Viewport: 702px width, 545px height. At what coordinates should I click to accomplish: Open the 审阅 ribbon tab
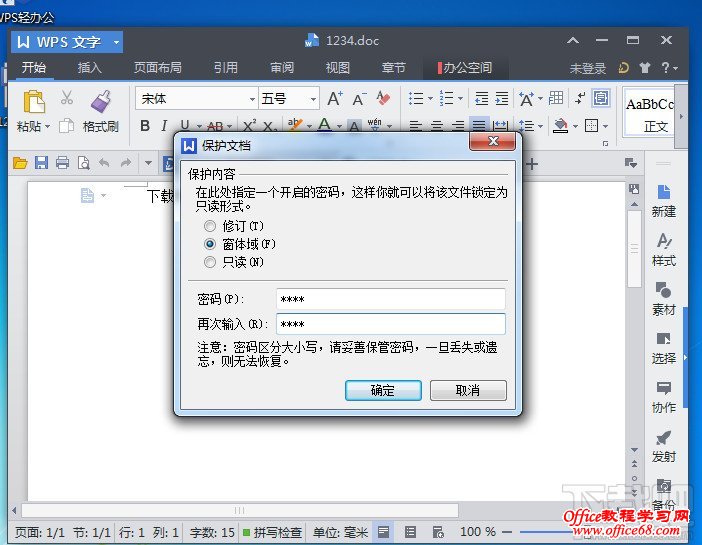coord(282,68)
